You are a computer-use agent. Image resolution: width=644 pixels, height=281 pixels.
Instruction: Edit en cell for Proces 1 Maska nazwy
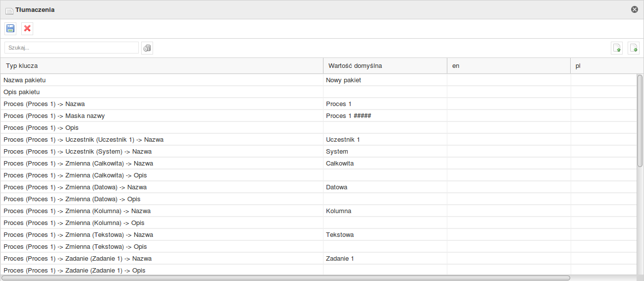pos(509,116)
